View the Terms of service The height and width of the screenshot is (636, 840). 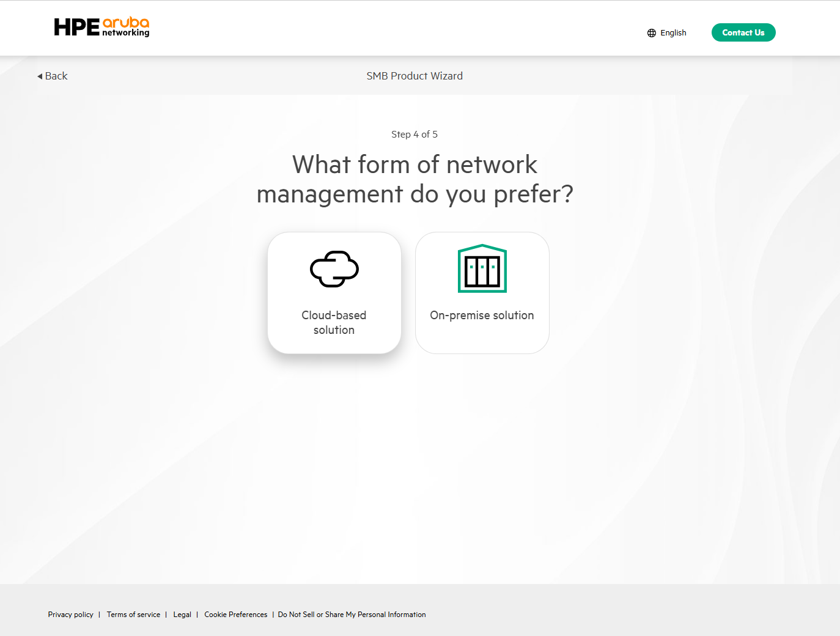pos(133,615)
